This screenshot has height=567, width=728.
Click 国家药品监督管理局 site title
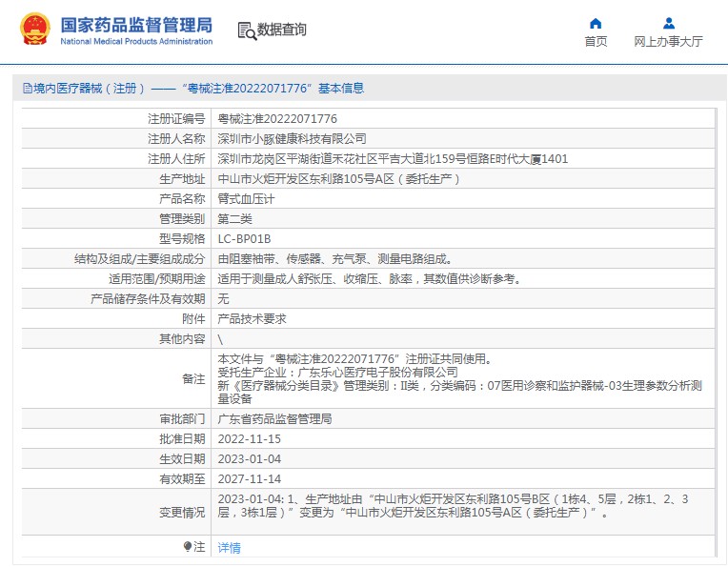pos(136,25)
